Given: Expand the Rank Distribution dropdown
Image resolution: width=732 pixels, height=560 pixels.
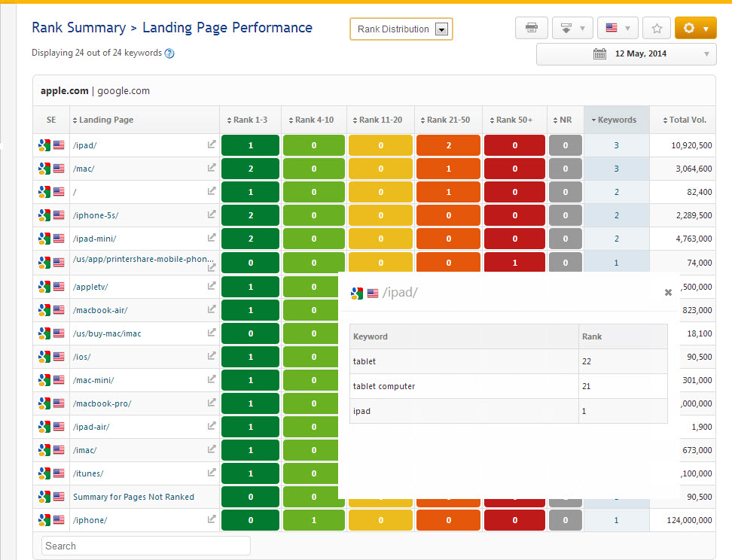Looking at the screenshot, I should (x=442, y=29).
